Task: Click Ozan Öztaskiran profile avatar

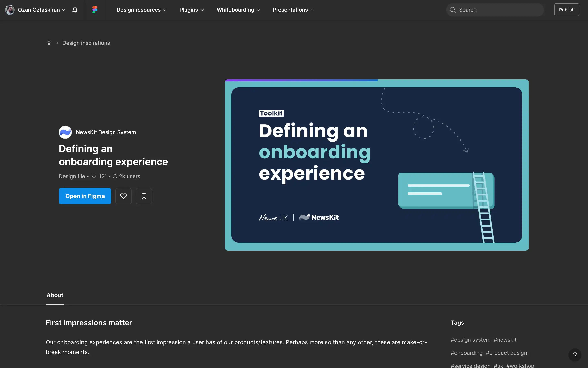Action: pos(10,10)
